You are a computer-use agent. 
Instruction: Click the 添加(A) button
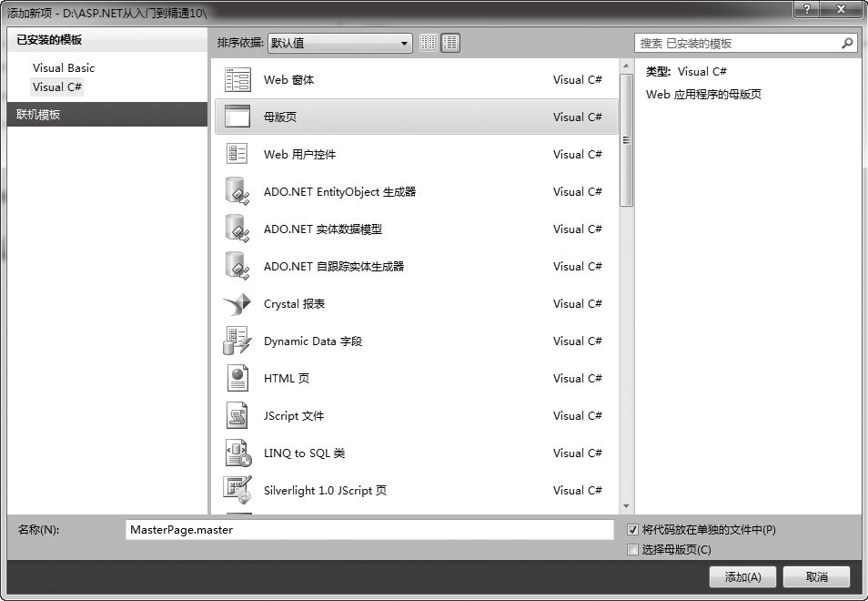(742, 577)
